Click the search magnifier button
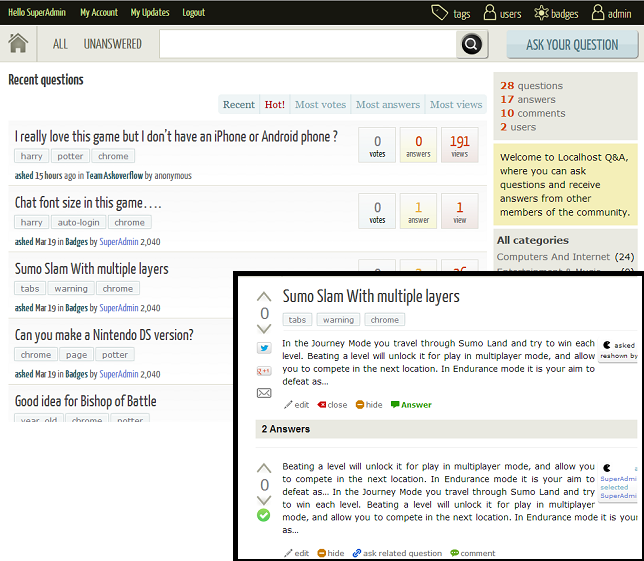Image resolution: width=644 pixels, height=561 pixels. pyautogui.click(x=471, y=44)
